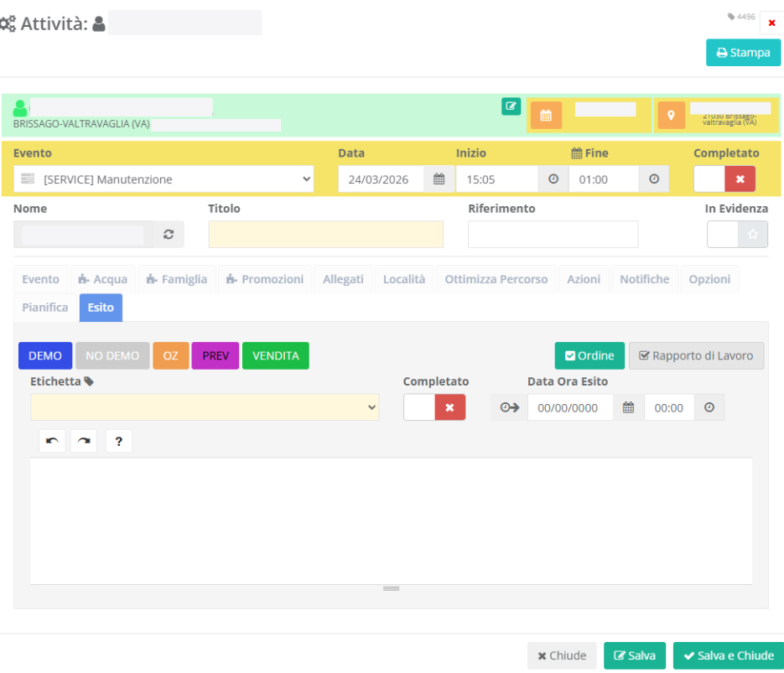The width and height of the screenshot is (784, 673).
Task: Click the refresh icon next to Nome
Action: [x=169, y=235]
